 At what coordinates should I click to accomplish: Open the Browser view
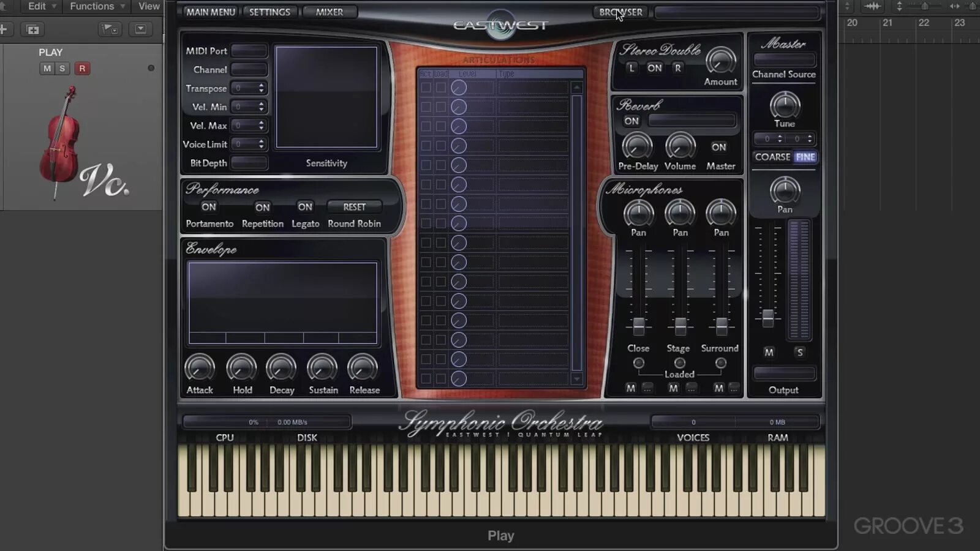(x=620, y=12)
